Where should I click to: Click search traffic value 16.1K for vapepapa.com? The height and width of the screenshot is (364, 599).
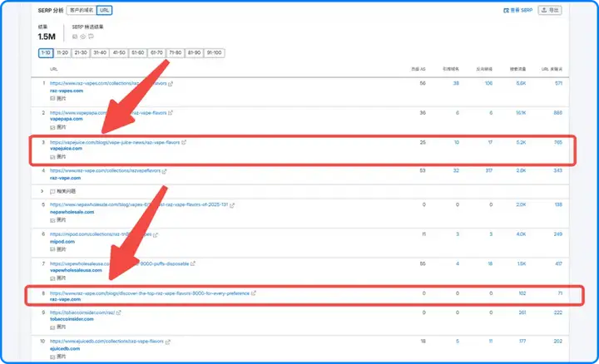point(521,113)
